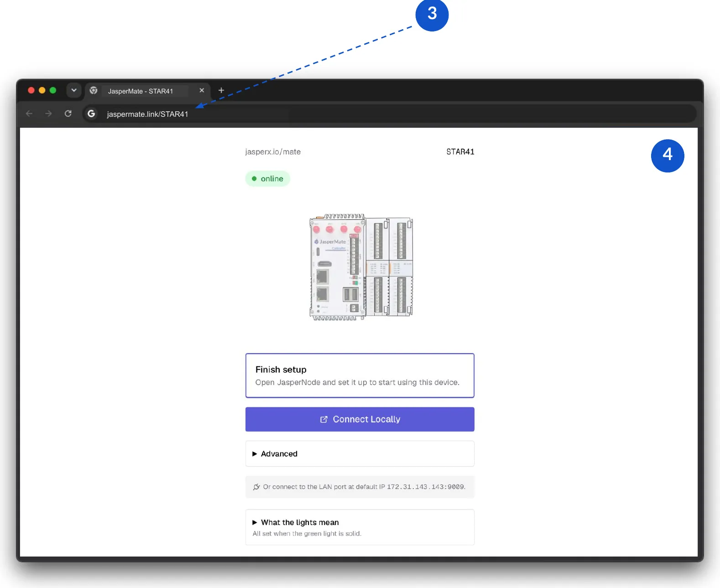Click the green fullscreen window button

point(53,90)
